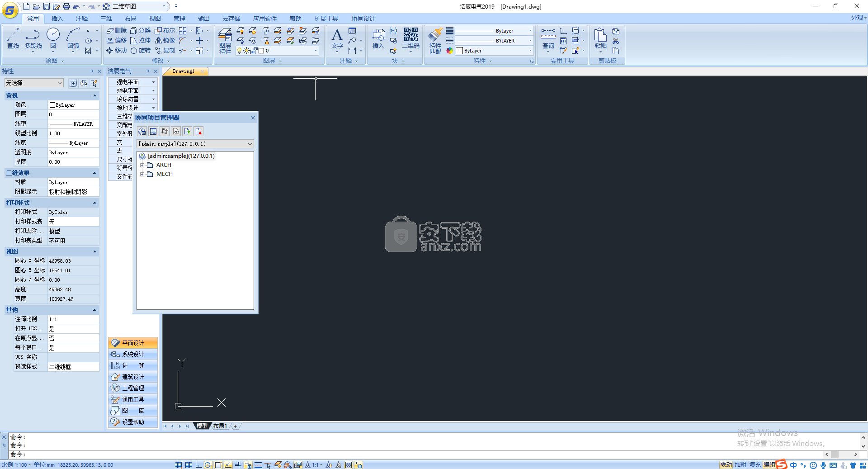868x469 pixels.
Task: Open the 注释 ribbon tab
Action: (x=81, y=19)
